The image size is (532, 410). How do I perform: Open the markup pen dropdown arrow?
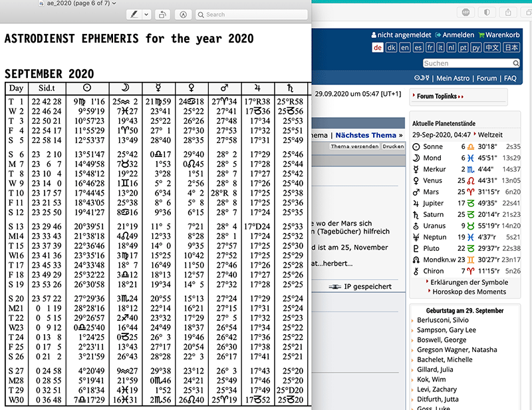[146, 15]
